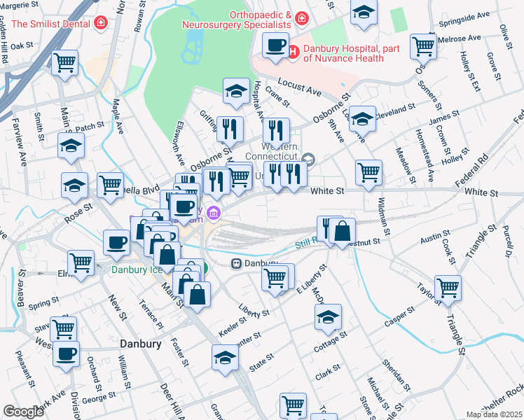Select the Danbury train station icon

click(236, 264)
